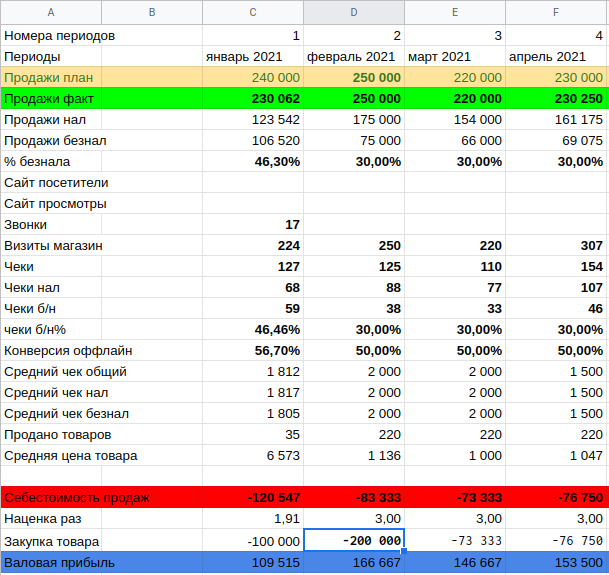
Task: Select markup value 1,91
Action: 253,518
